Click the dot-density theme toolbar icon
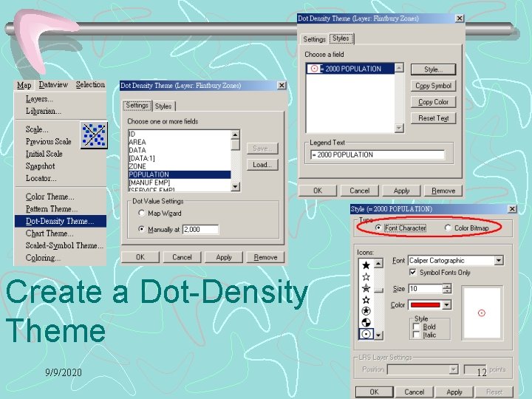Image resolution: width=532 pixels, height=399 pixels. coord(94,135)
